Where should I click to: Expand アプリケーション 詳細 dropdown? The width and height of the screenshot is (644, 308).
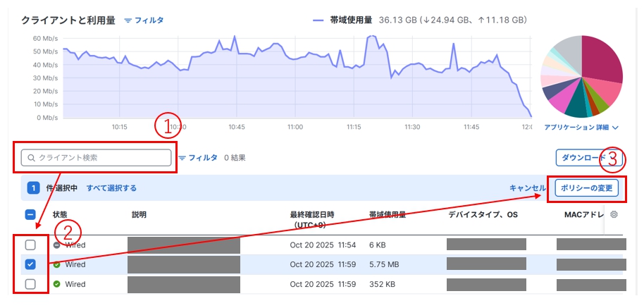click(x=581, y=128)
